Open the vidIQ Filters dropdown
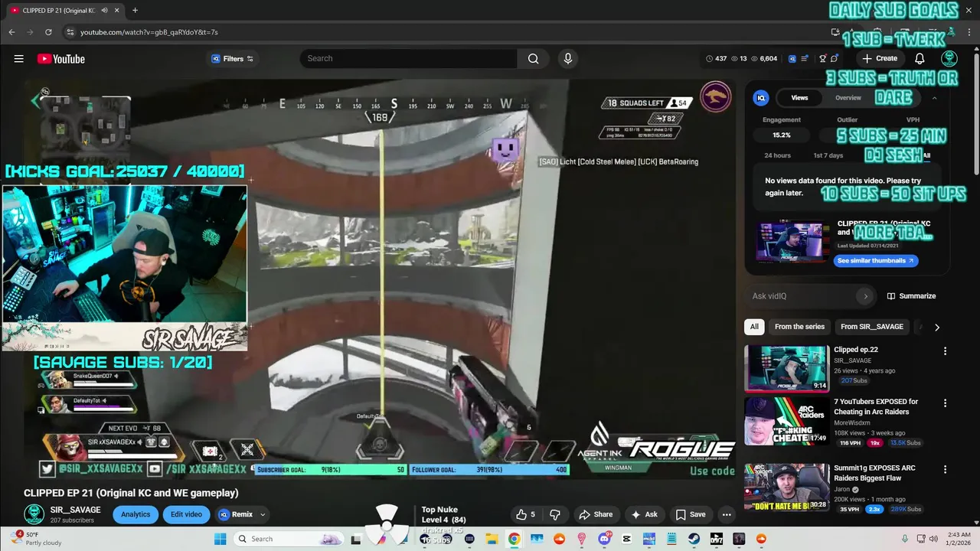Image resolution: width=980 pixels, height=551 pixels. tap(232, 59)
